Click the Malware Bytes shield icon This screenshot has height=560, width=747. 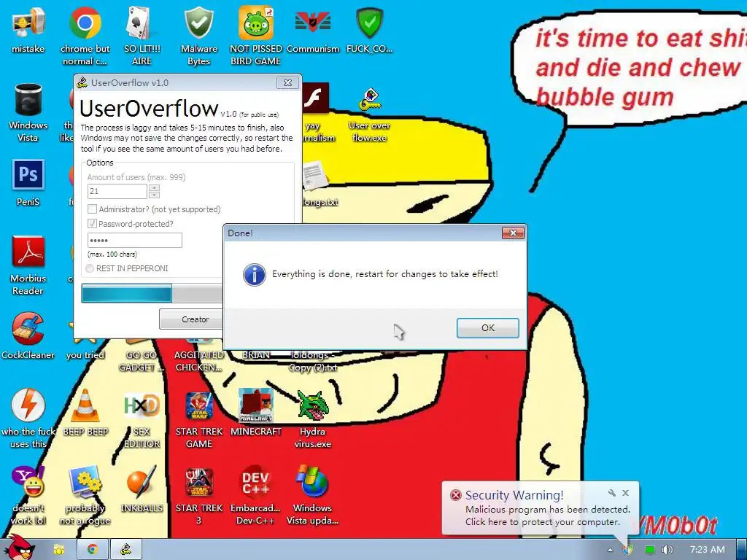click(198, 23)
